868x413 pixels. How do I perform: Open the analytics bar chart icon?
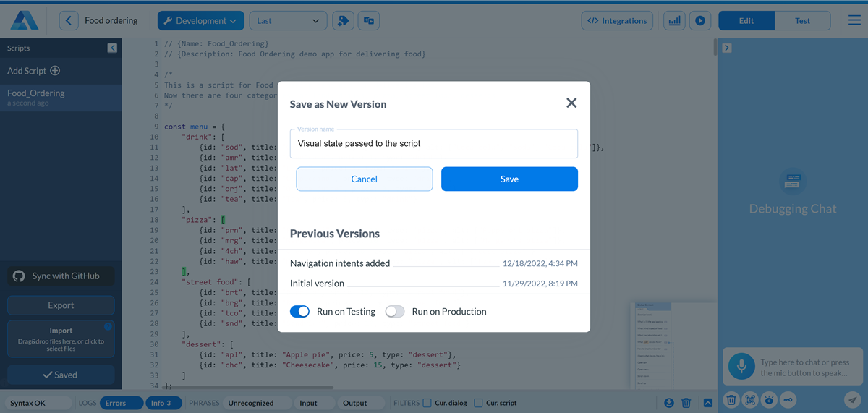click(674, 21)
